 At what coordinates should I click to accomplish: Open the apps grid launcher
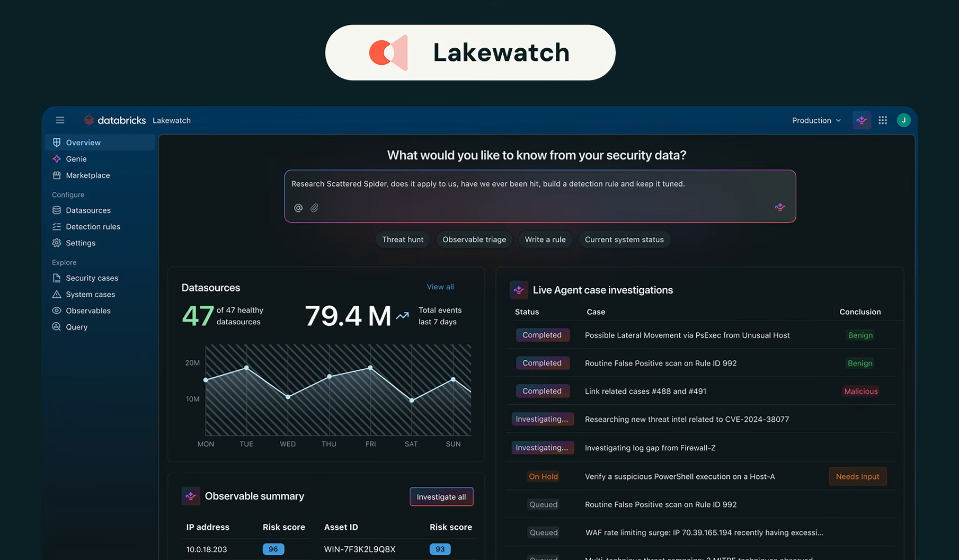pos(883,120)
